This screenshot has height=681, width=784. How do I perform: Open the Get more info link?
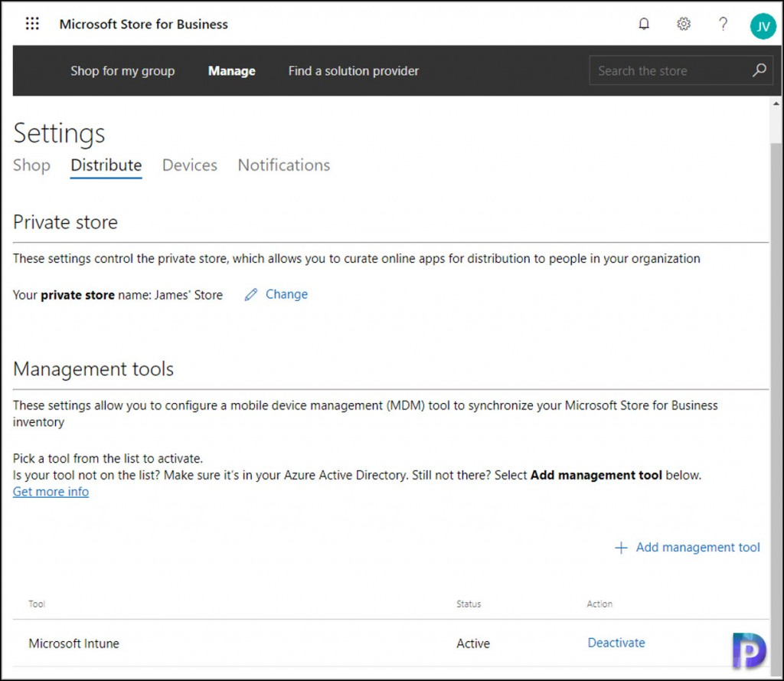pos(51,492)
